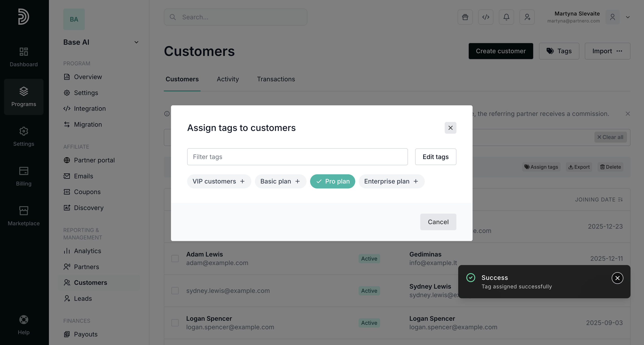Click the add user icon in header

[527, 17]
